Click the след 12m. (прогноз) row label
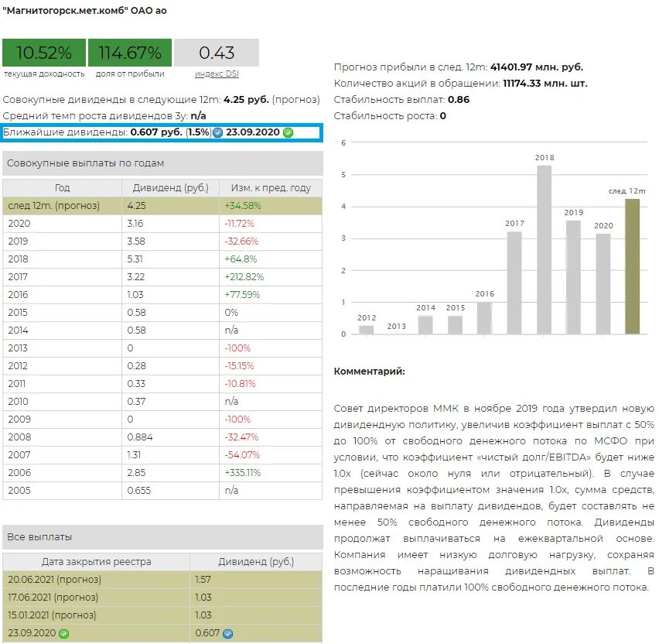Screen dimensions: 659x644 [x=54, y=206]
